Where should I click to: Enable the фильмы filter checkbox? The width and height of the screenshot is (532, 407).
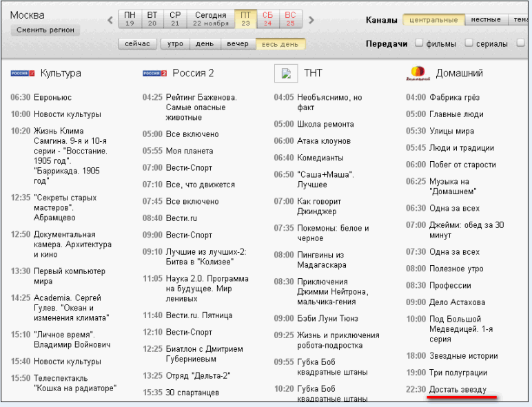coord(419,44)
